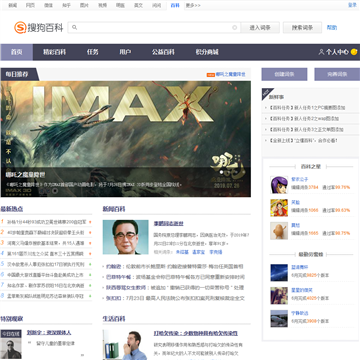
Task: Click the portrait photo in 新闻百科
Action: pos(125,237)
